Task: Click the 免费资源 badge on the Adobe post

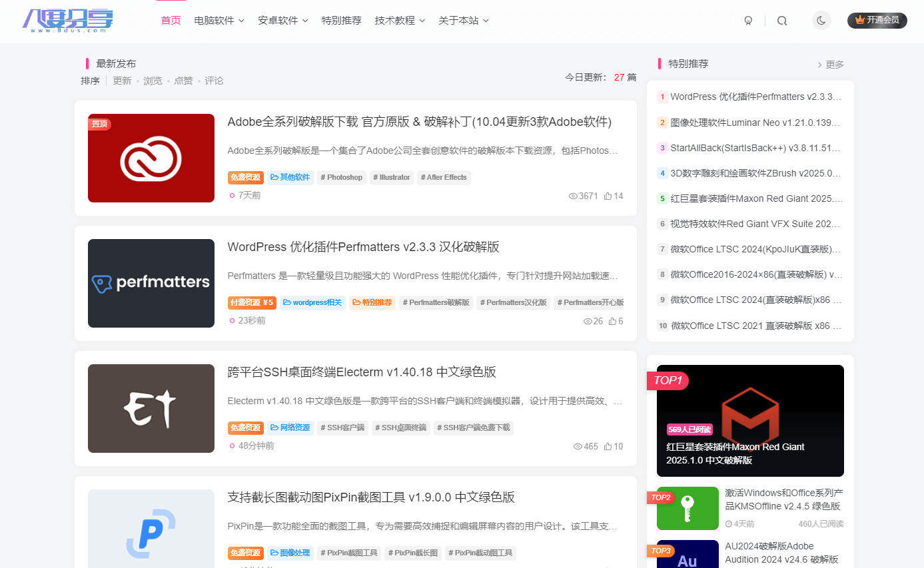Action: pos(245,177)
